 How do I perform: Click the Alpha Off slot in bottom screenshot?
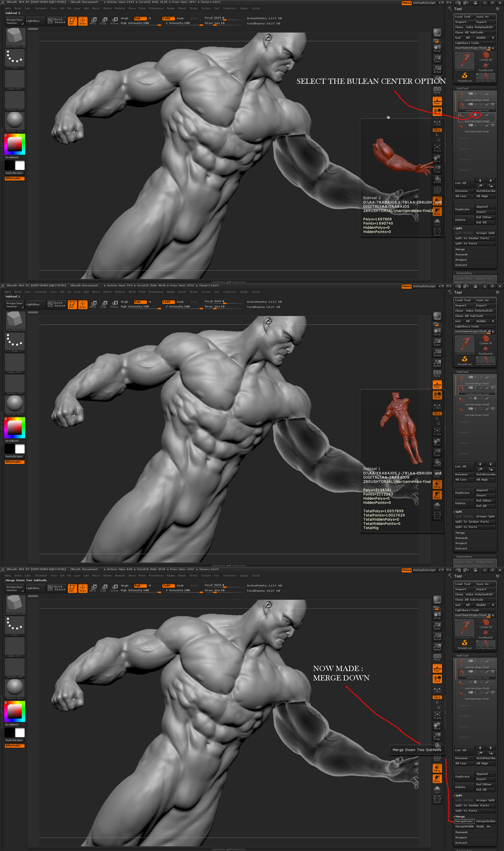click(15, 647)
